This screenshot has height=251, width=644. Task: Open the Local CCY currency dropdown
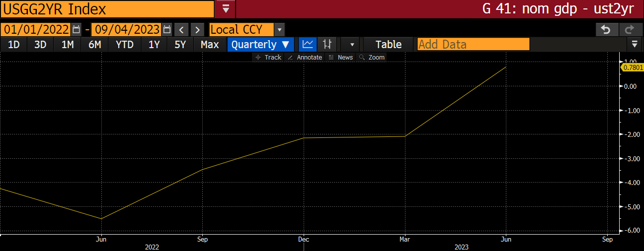(x=280, y=29)
